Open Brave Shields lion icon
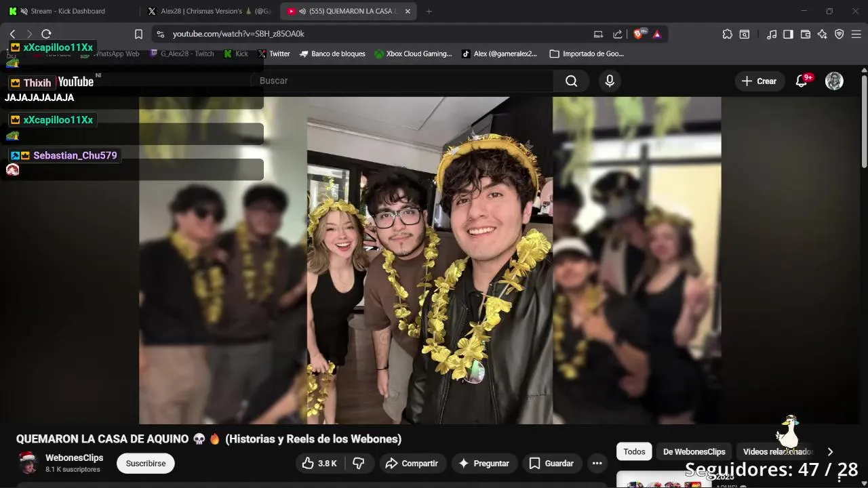 click(x=638, y=34)
